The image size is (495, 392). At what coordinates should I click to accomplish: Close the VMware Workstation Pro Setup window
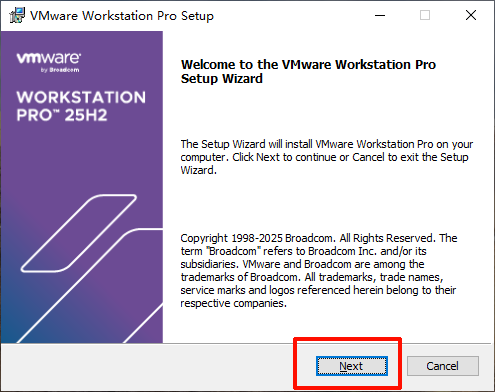pos(471,15)
